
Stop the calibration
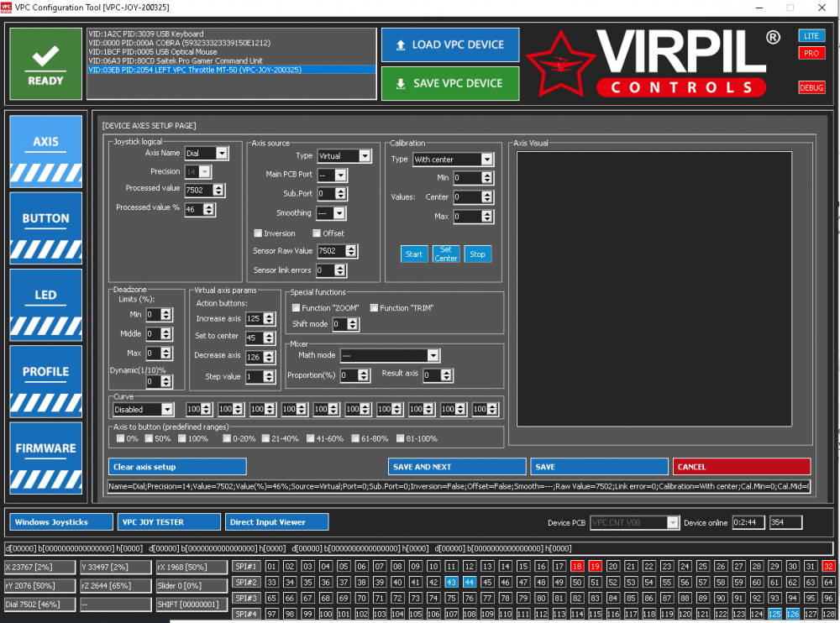pyautogui.click(x=477, y=254)
